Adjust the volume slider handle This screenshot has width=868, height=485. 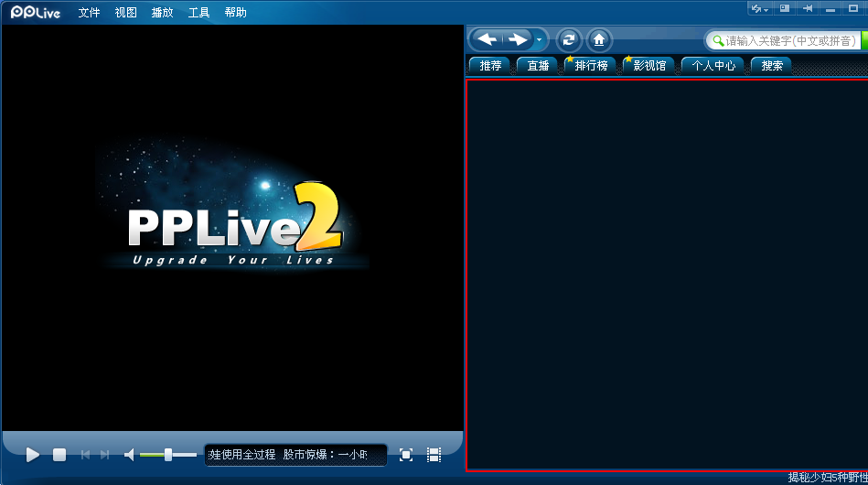click(167, 455)
